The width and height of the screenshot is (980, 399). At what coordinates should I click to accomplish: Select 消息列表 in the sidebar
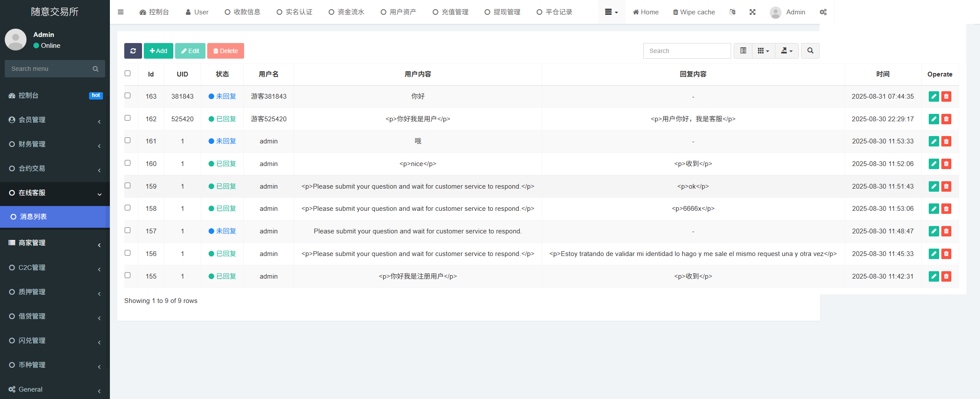tap(55, 217)
